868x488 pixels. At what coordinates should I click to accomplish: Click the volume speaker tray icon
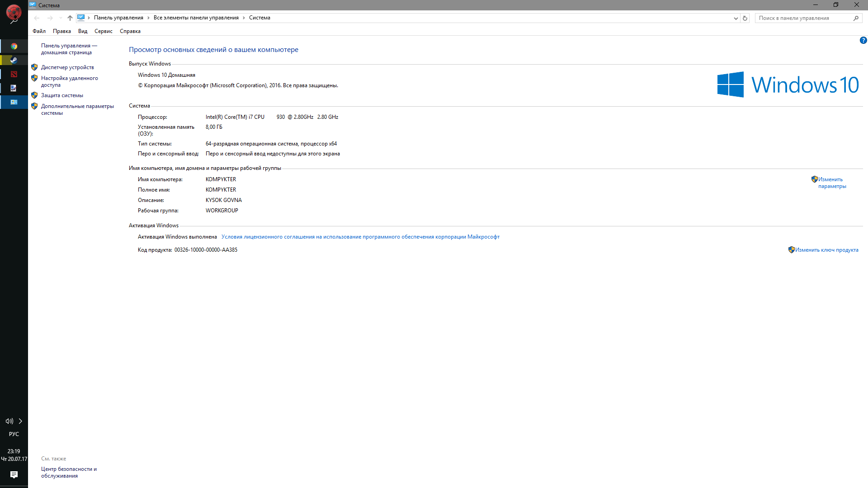[9, 421]
